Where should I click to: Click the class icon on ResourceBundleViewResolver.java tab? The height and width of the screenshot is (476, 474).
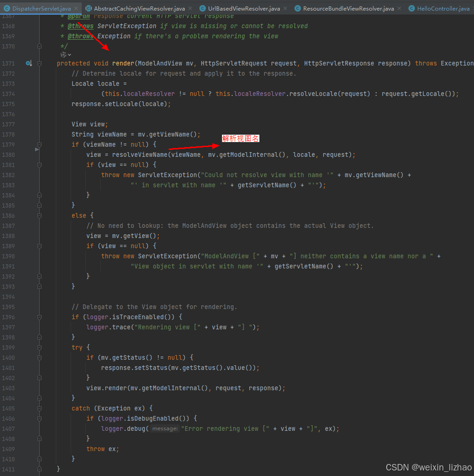(x=298, y=8)
